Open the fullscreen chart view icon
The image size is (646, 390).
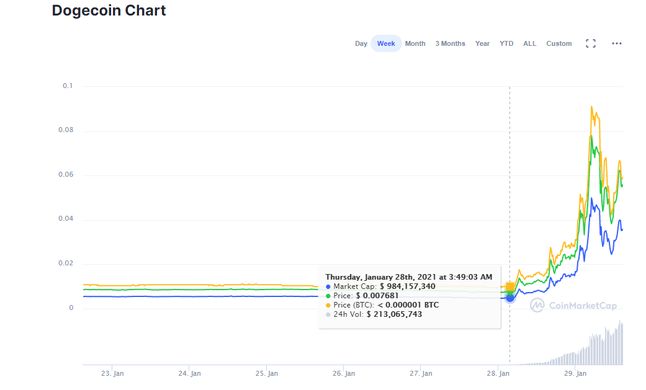click(590, 44)
